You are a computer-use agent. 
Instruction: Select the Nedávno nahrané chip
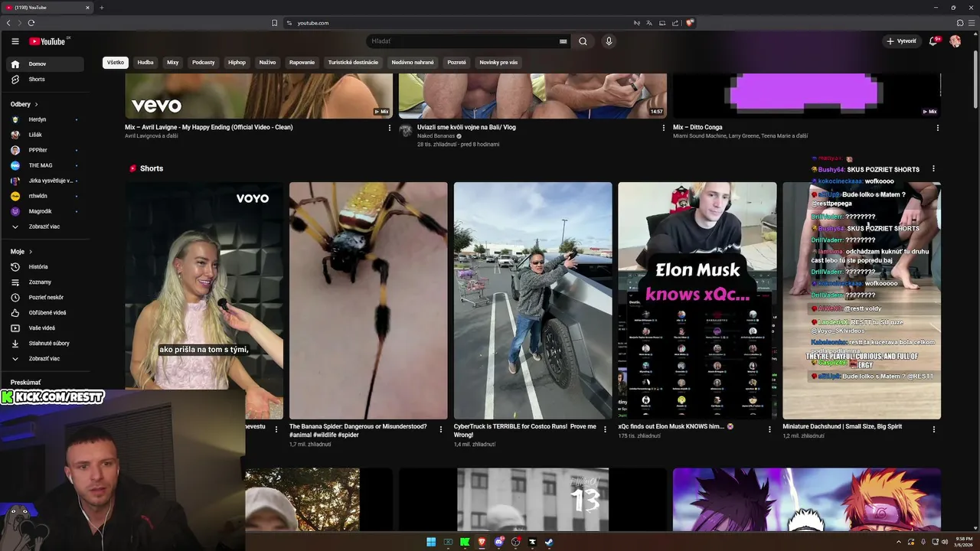[x=413, y=63]
